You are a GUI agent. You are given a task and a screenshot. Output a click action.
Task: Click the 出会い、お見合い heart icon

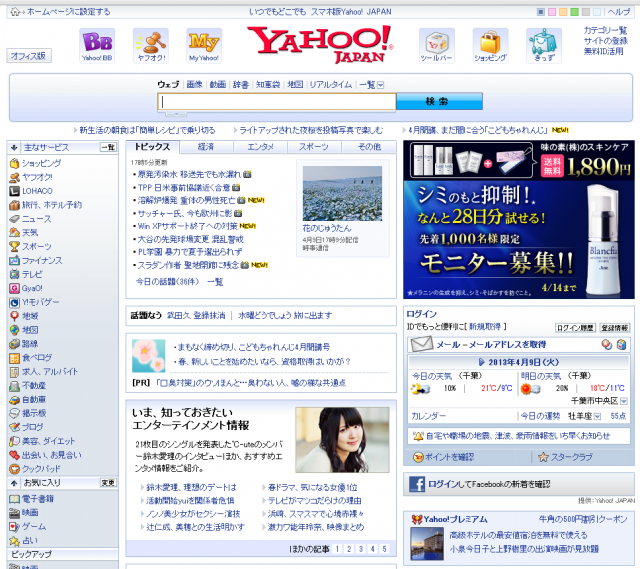(x=14, y=455)
